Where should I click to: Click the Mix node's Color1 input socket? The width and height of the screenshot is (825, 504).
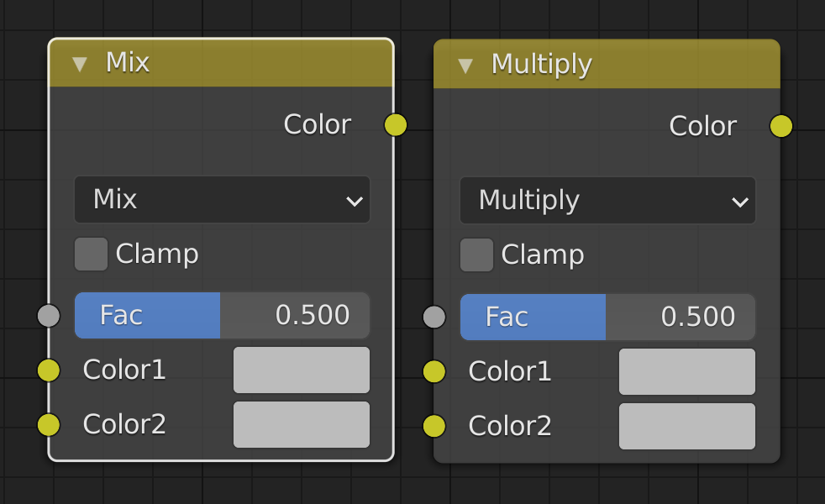point(49,370)
